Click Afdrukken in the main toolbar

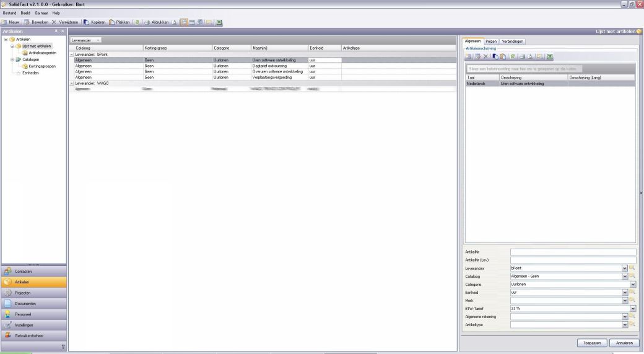(x=156, y=22)
